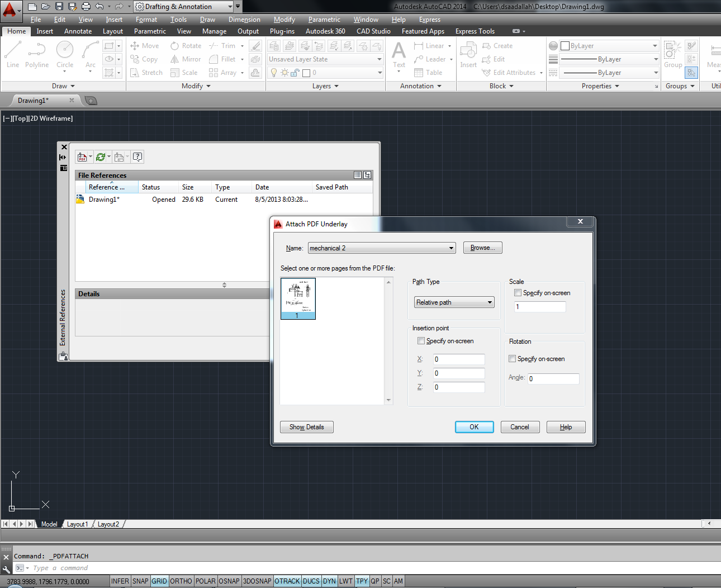
Task: Click the Plot printer icon in quick access toolbar
Action: point(86,7)
